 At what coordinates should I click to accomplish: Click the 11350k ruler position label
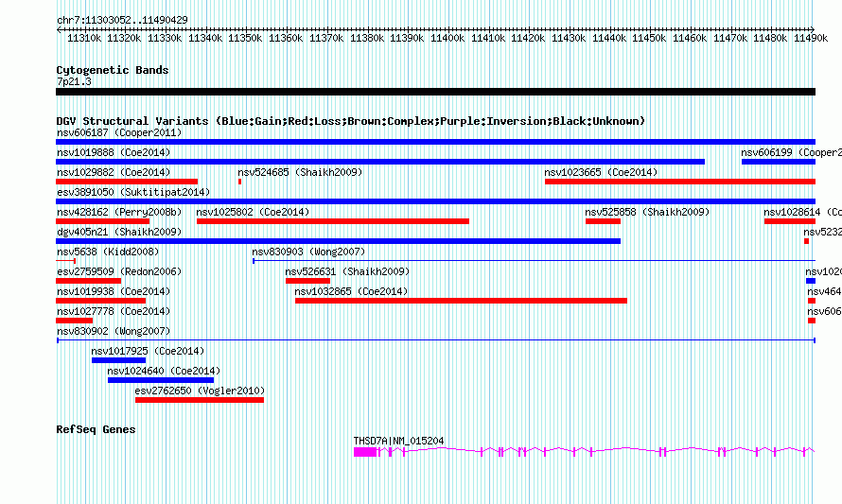245,38
